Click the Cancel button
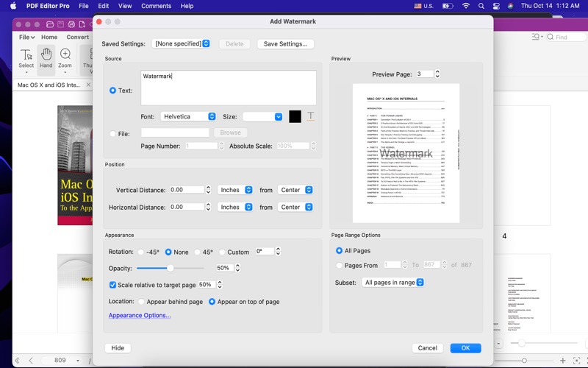588x368 pixels. 427,348
